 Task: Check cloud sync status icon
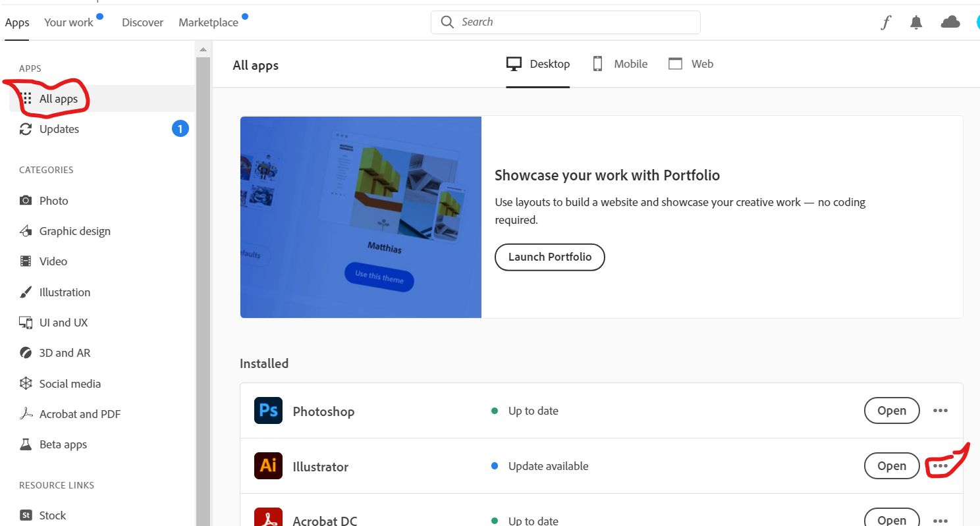pyautogui.click(x=950, y=22)
